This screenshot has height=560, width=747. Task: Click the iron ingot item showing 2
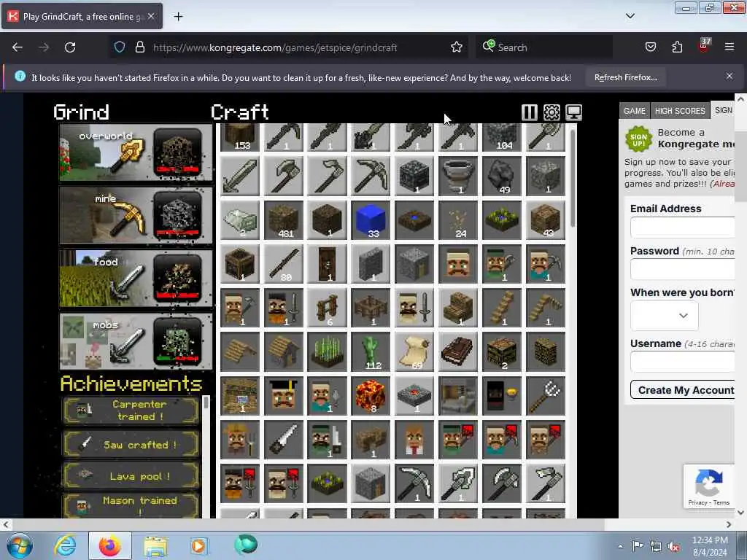tap(239, 220)
